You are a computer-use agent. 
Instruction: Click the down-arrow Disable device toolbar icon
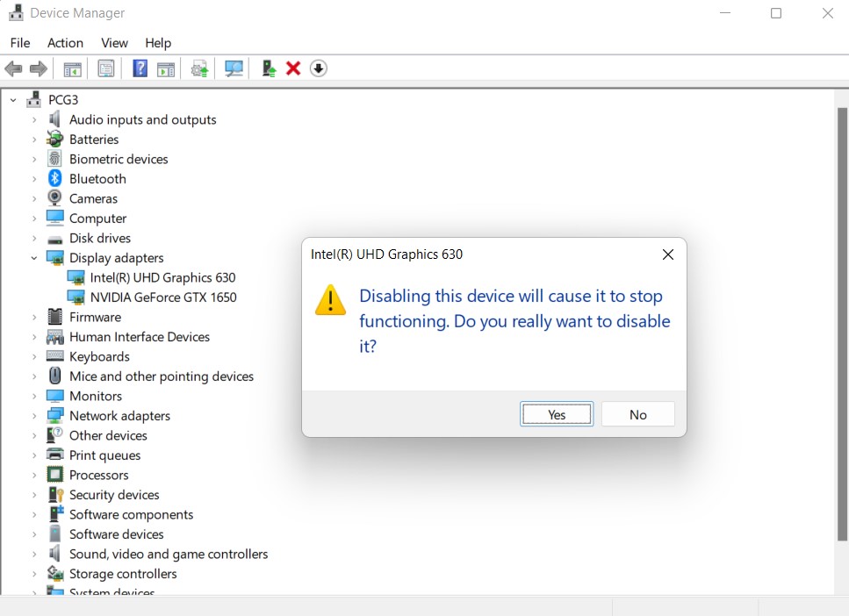click(x=319, y=68)
